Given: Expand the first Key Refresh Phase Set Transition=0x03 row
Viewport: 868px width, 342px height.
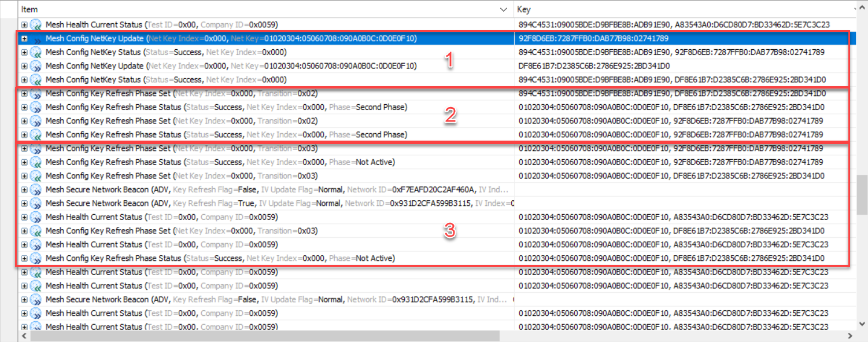Looking at the screenshot, I should (x=24, y=149).
